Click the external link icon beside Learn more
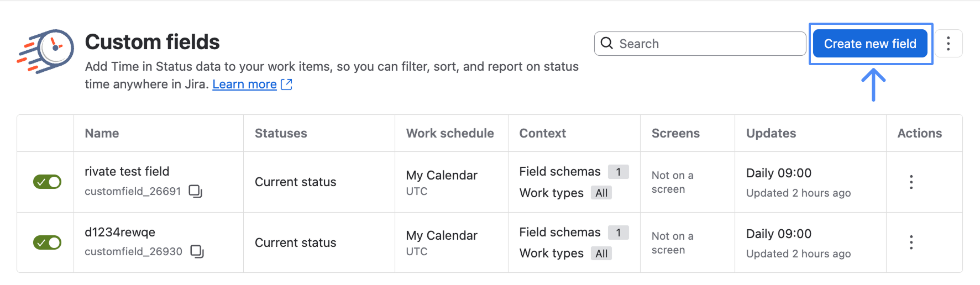 tap(286, 84)
